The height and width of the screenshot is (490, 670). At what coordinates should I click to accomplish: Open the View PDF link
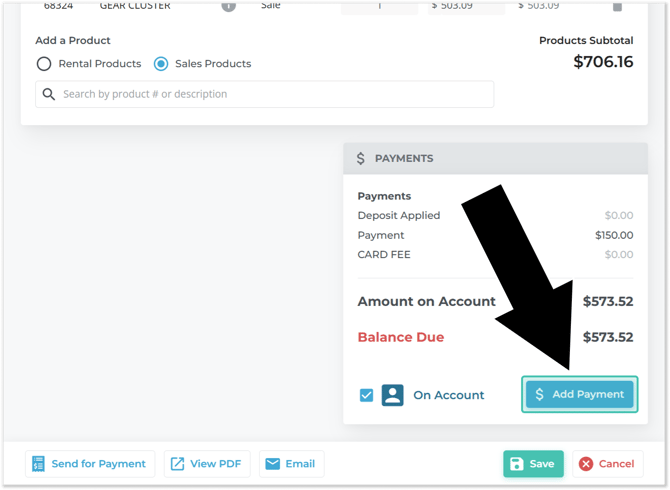(x=206, y=464)
